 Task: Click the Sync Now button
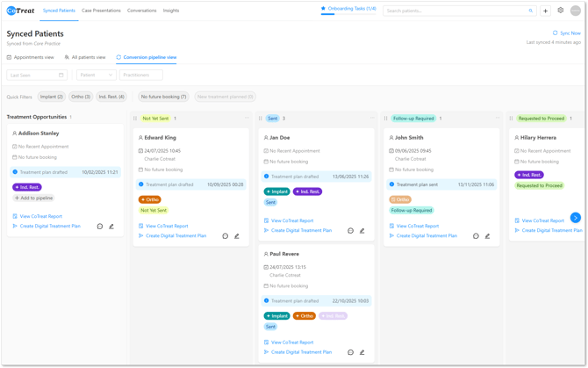pyautogui.click(x=566, y=33)
